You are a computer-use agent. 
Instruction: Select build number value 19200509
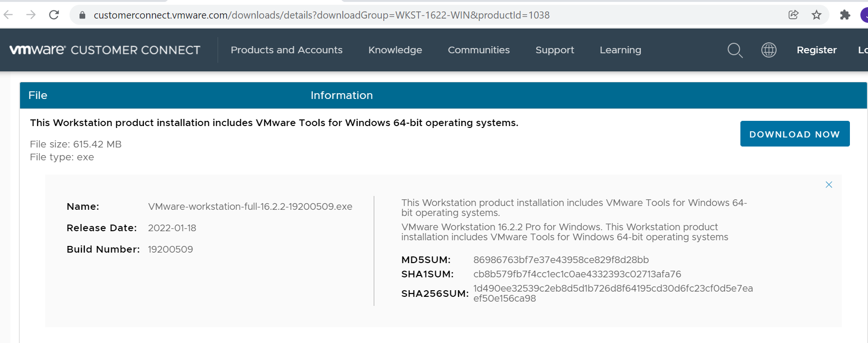170,249
